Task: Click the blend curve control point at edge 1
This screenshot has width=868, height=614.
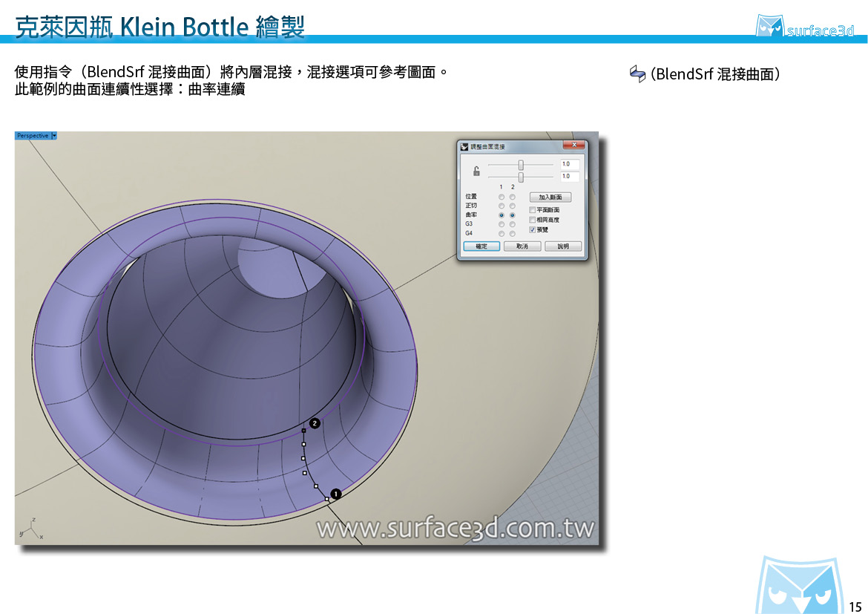Action: [x=327, y=499]
